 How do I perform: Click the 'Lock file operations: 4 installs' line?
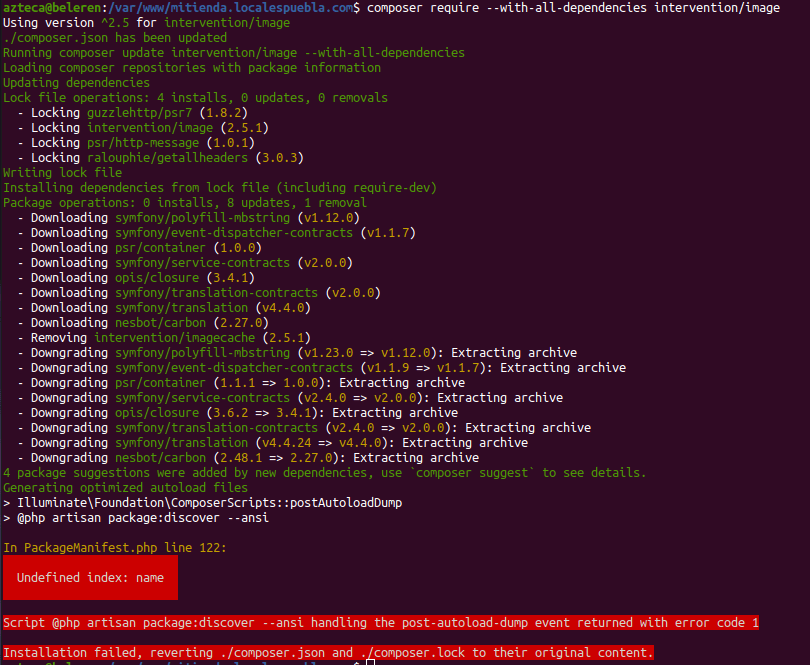195,98
